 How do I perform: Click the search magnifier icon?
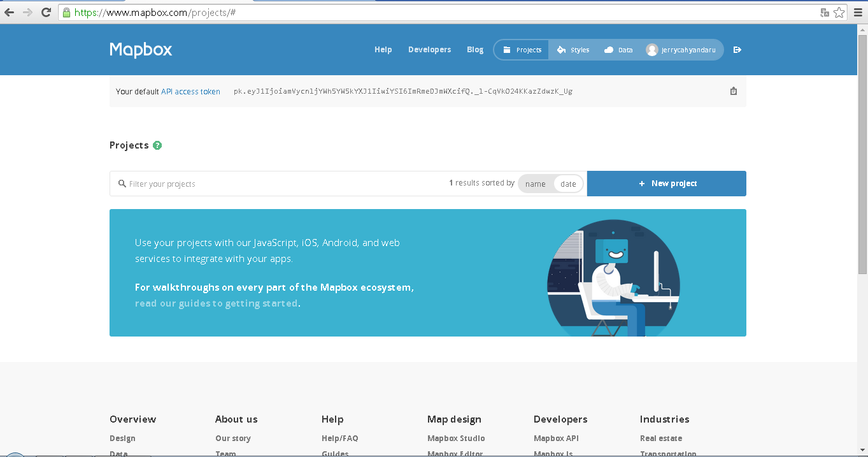pos(122,184)
